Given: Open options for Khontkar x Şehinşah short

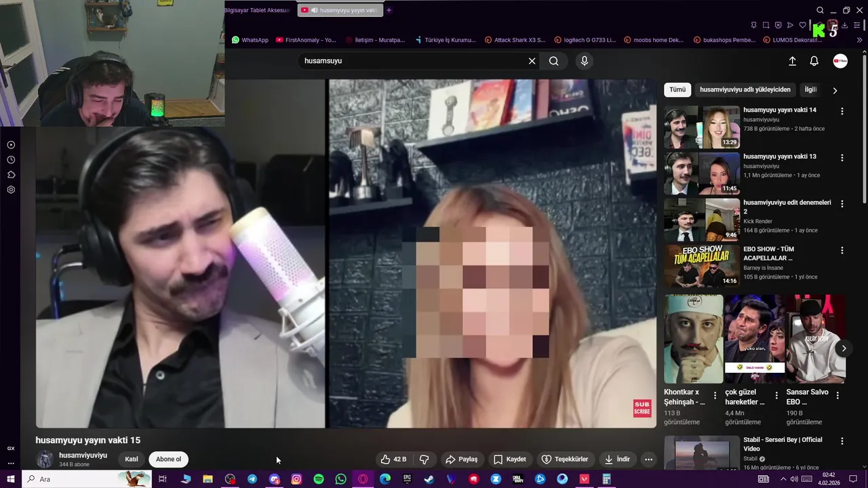Looking at the screenshot, I should point(715,395).
